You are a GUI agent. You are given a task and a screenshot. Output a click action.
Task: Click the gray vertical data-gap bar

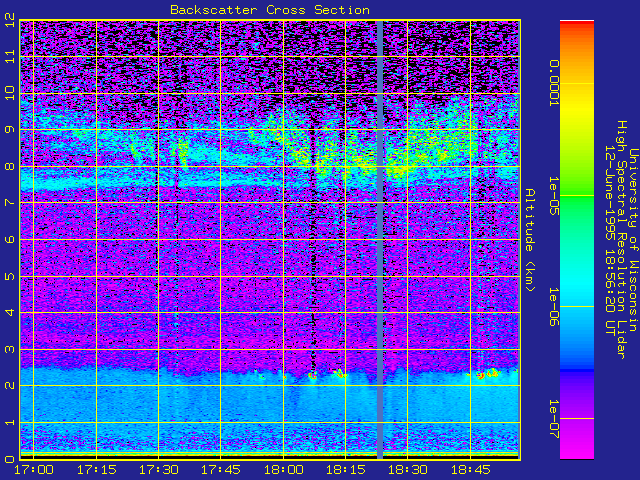point(380,240)
